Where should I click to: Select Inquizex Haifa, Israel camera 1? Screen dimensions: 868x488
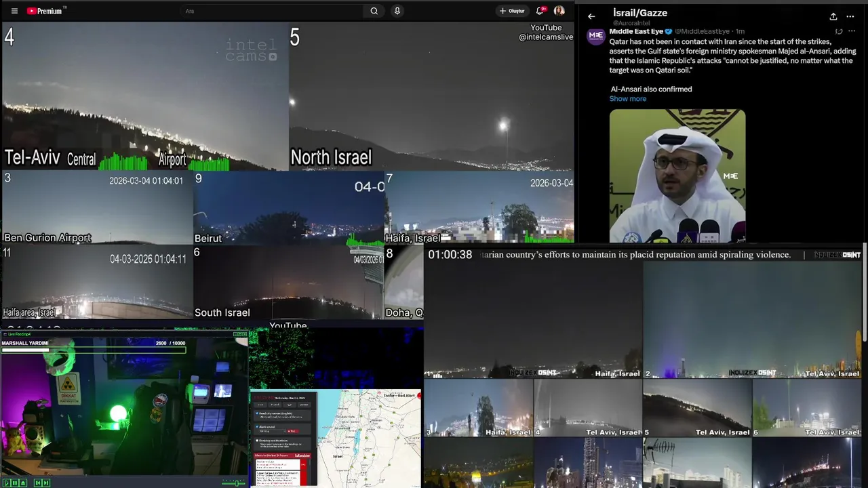[x=533, y=320]
